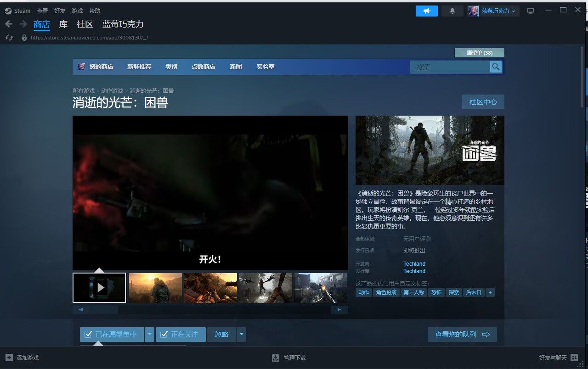588x369 pixels.
Task: Click the page reload icon
Action: pyautogui.click(x=9, y=38)
